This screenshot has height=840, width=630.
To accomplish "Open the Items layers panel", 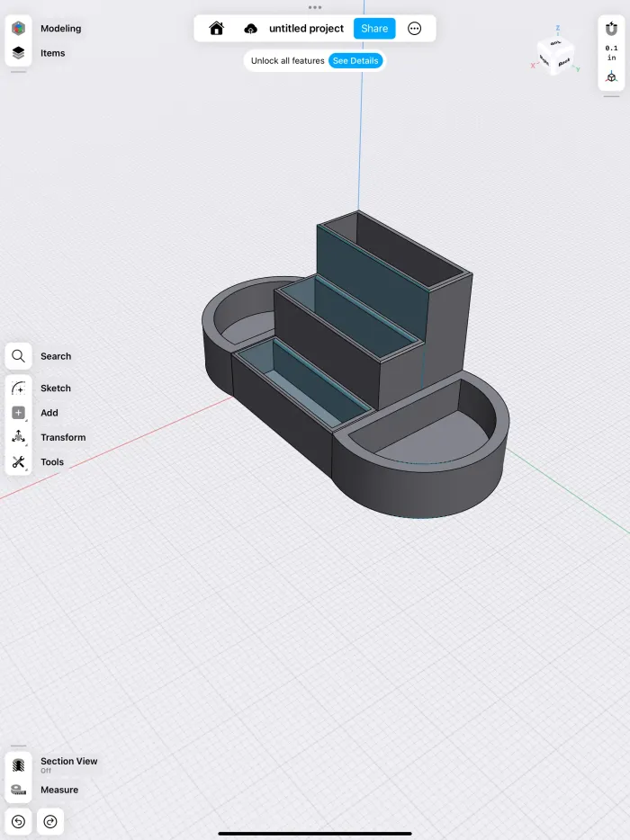I will click(x=18, y=53).
